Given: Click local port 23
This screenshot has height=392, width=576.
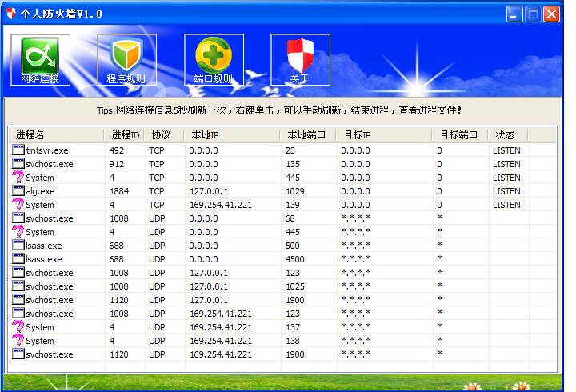Looking at the screenshot, I should tap(290, 150).
